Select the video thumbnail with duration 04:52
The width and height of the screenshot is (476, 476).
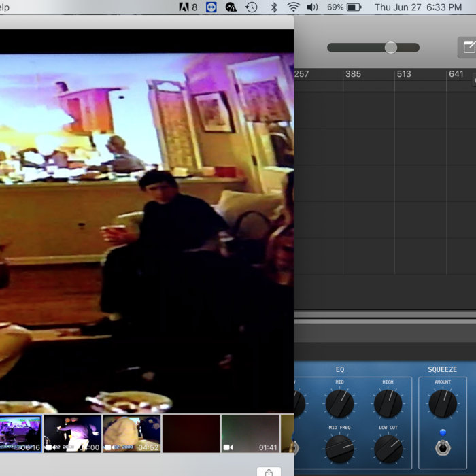(x=132, y=433)
